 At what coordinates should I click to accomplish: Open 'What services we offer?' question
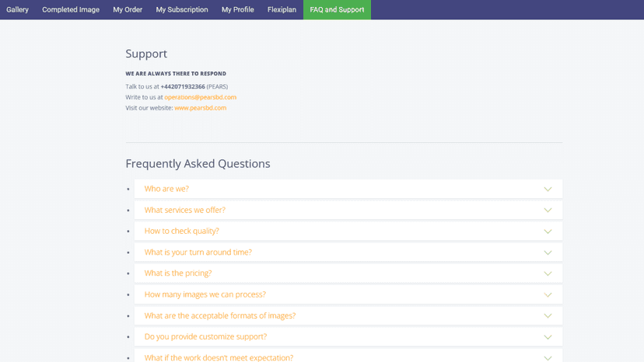[x=348, y=210]
